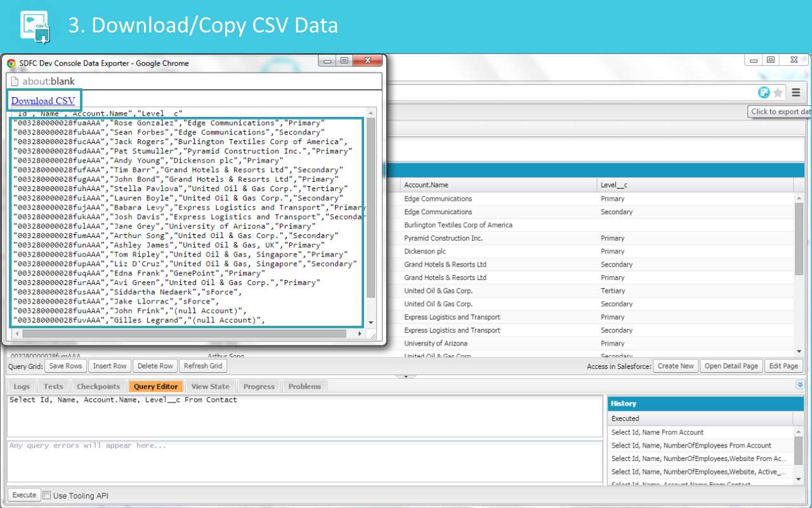The image size is (812, 508).
Task: Open the Chrome hamburger menu
Action: coord(796,93)
